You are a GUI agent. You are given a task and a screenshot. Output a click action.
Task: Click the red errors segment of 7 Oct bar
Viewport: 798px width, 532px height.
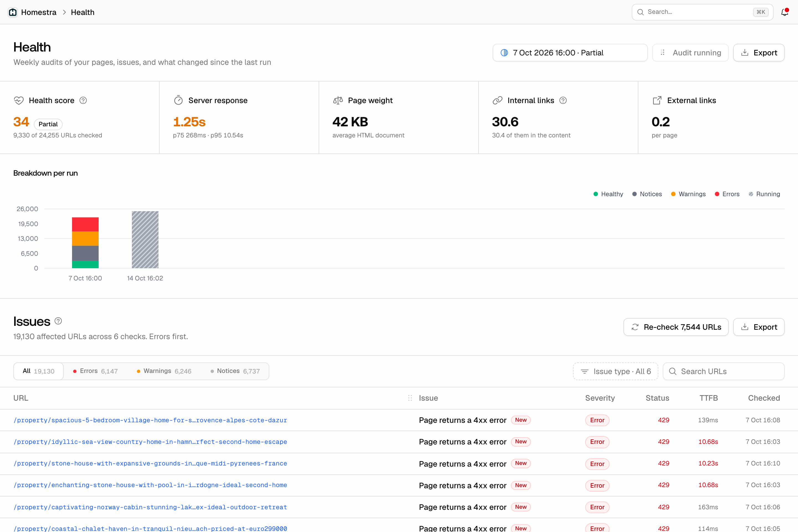(x=85, y=224)
